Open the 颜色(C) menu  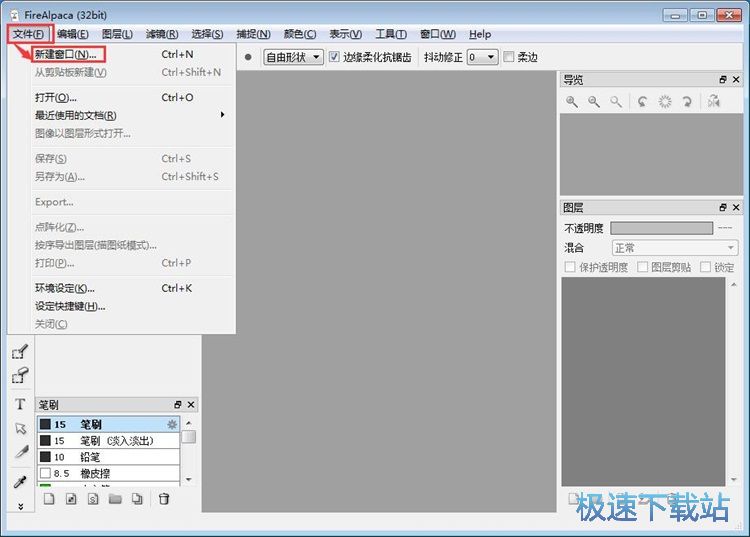tap(299, 34)
